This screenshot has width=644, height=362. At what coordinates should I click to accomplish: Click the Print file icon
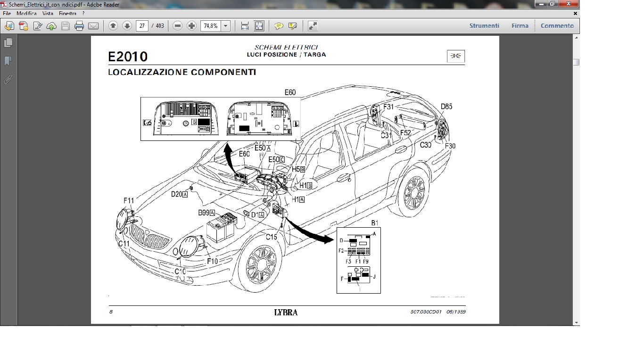click(x=79, y=26)
